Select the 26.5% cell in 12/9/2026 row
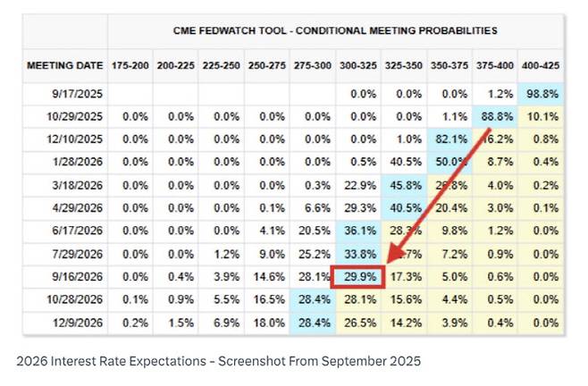This screenshot has height=386, width=588. click(x=360, y=319)
